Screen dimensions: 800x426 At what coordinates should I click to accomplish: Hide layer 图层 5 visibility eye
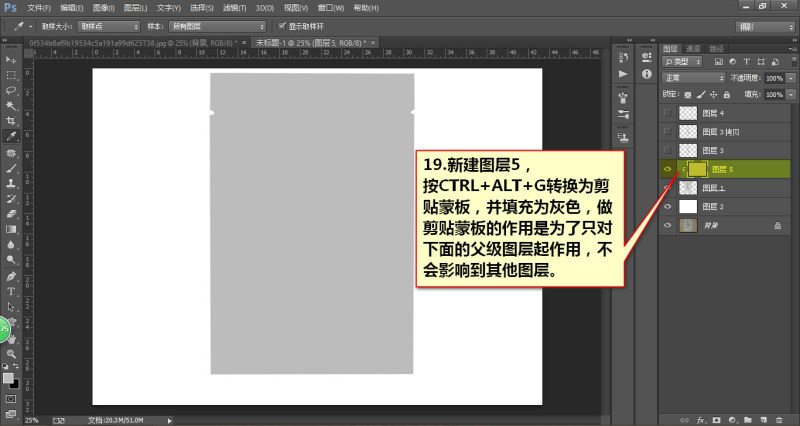(667, 169)
